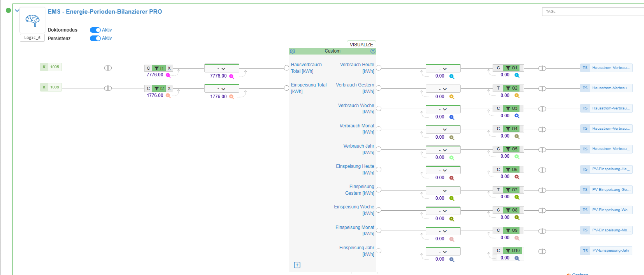
Task: Click magenta magnifier beside I1 value 7776.00
Action: coord(168,75)
